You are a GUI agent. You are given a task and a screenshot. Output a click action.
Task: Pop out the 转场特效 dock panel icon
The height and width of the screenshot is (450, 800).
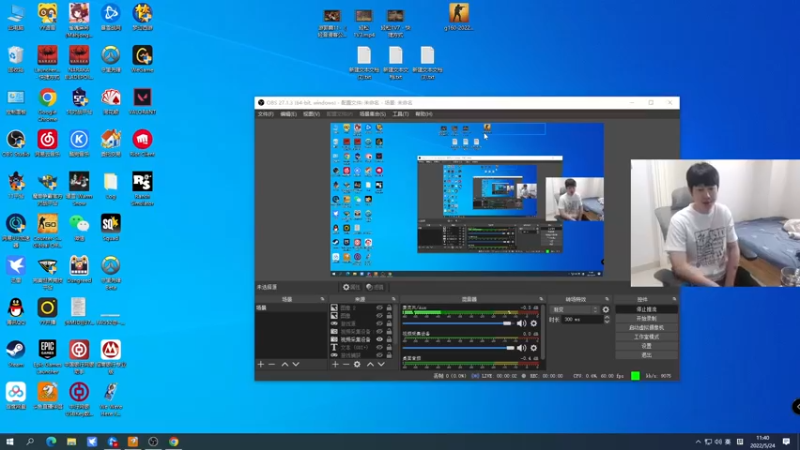[607, 299]
